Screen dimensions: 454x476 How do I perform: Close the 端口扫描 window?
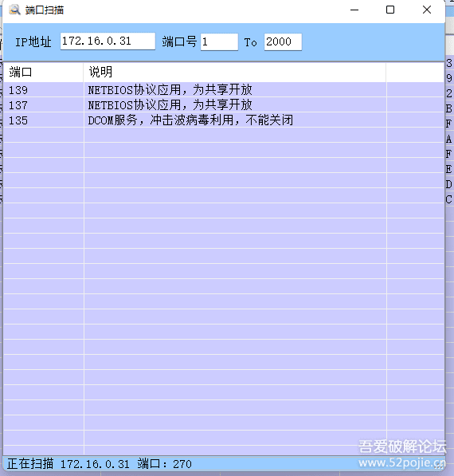click(427, 10)
